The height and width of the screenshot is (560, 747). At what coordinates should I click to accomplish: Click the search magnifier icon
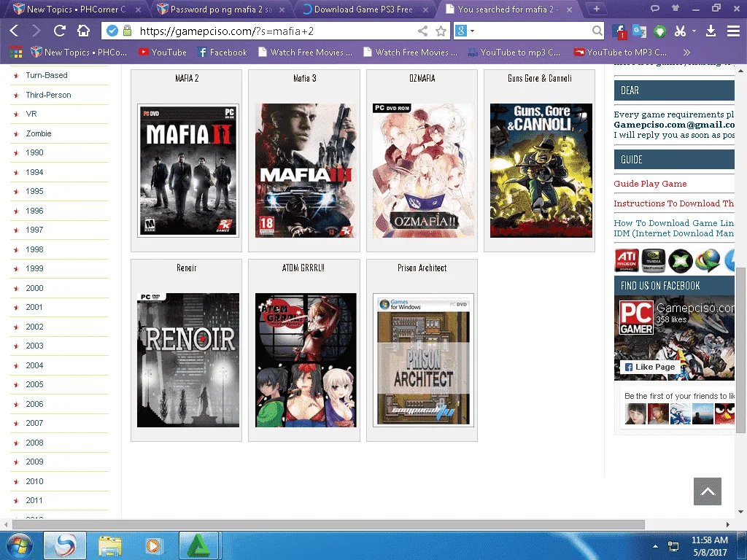597,31
